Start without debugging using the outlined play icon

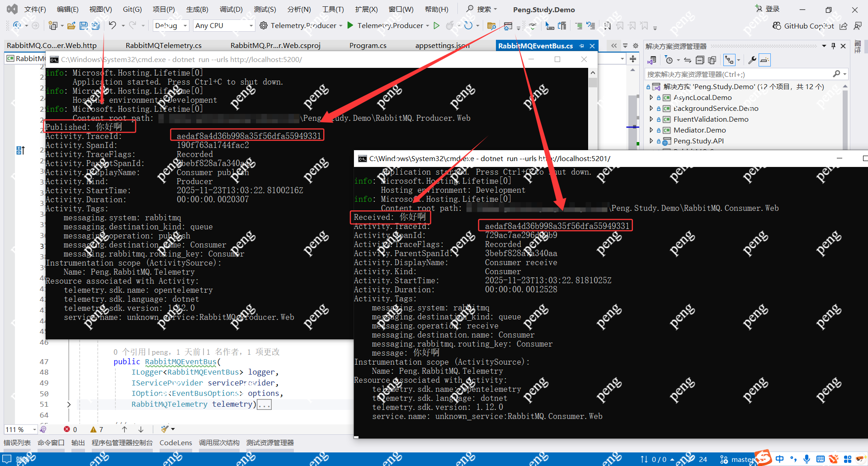pos(436,25)
